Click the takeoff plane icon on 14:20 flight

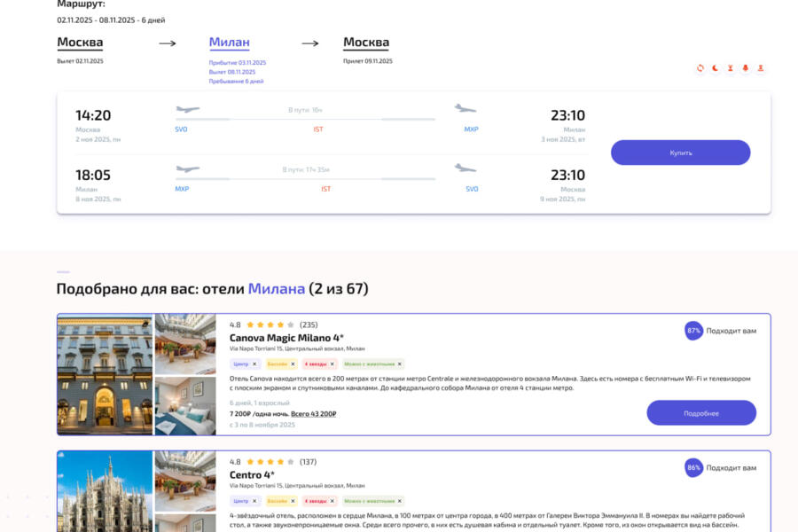click(187, 110)
